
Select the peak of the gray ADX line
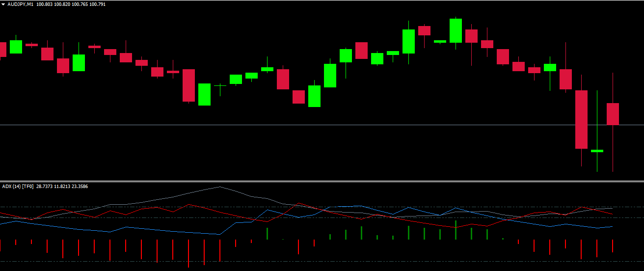tap(219, 187)
